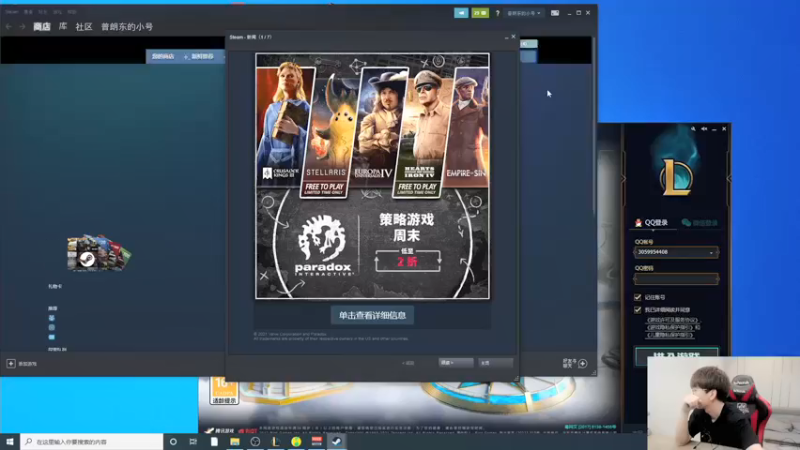Go to next news item button
The image size is (800, 450).
coord(456,363)
